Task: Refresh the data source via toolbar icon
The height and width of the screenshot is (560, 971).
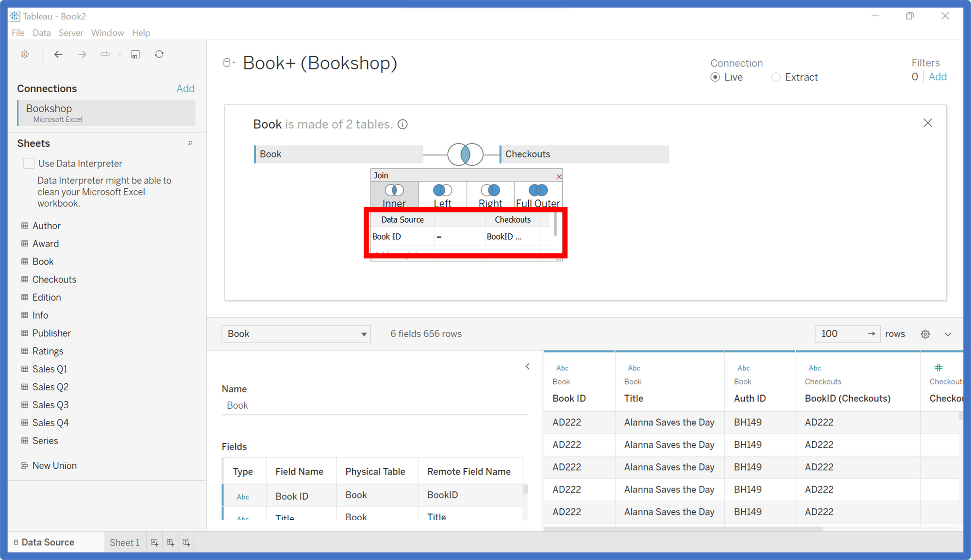Action: tap(159, 54)
